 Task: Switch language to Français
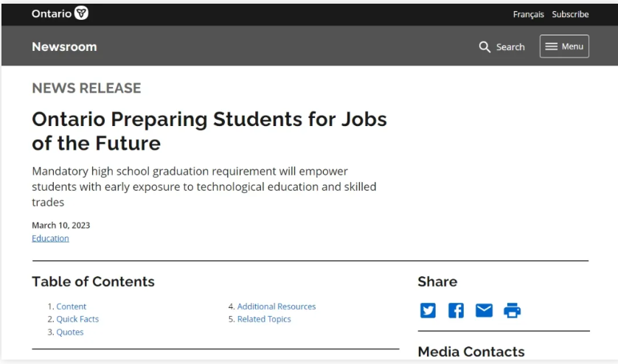[x=528, y=14]
